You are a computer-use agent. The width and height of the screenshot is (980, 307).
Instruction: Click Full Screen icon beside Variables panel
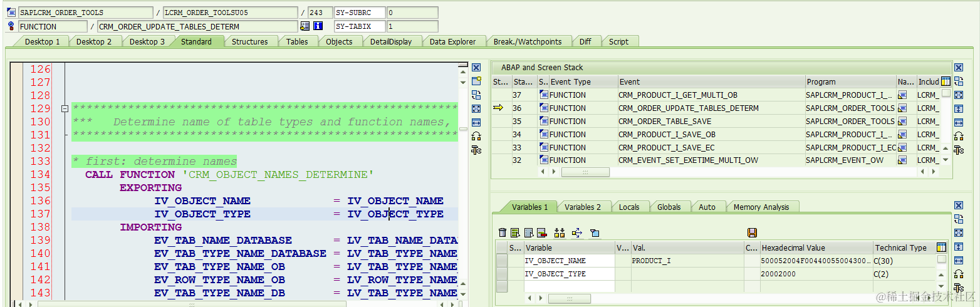click(x=959, y=232)
